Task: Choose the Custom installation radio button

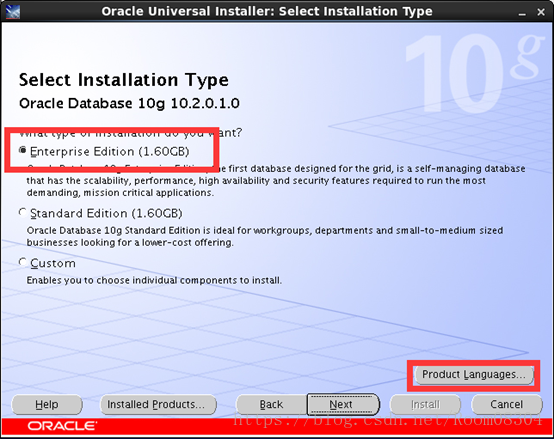Action: 23,262
